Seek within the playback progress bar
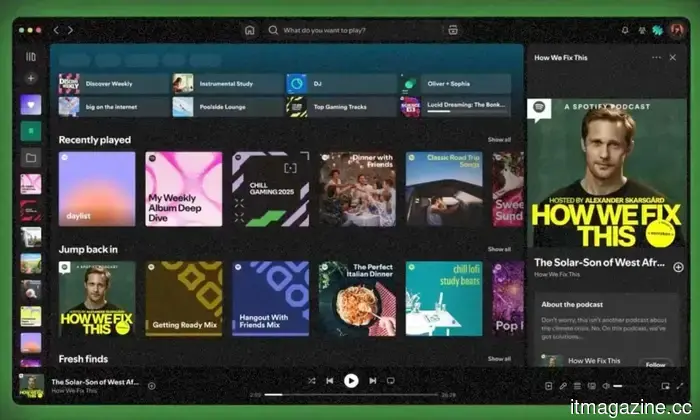The image size is (700, 420). point(351,395)
